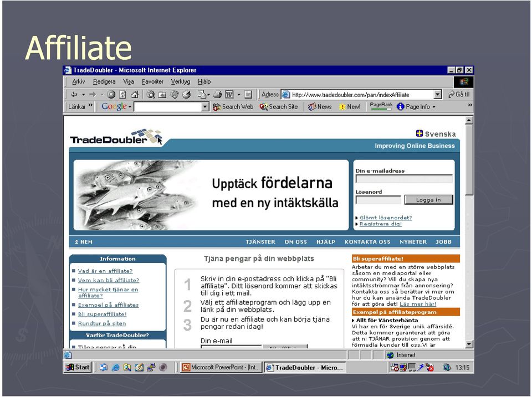Screen dimensions: 532x397
Task: Click the Google toolbar News button
Action: [x=320, y=107]
